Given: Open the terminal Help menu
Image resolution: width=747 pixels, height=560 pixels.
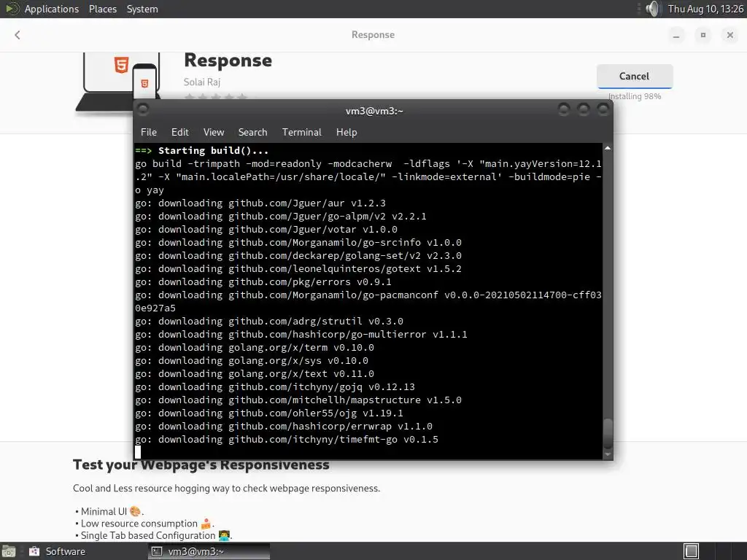Looking at the screenshot, I should [x=347, y=133].
